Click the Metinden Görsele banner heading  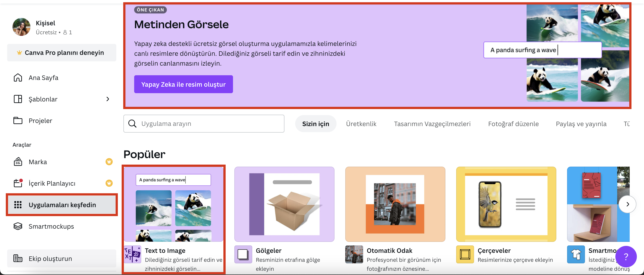point(181,25)
